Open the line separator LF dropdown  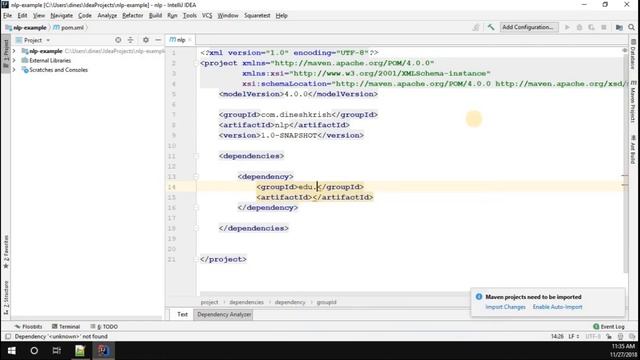pos(574,337)
